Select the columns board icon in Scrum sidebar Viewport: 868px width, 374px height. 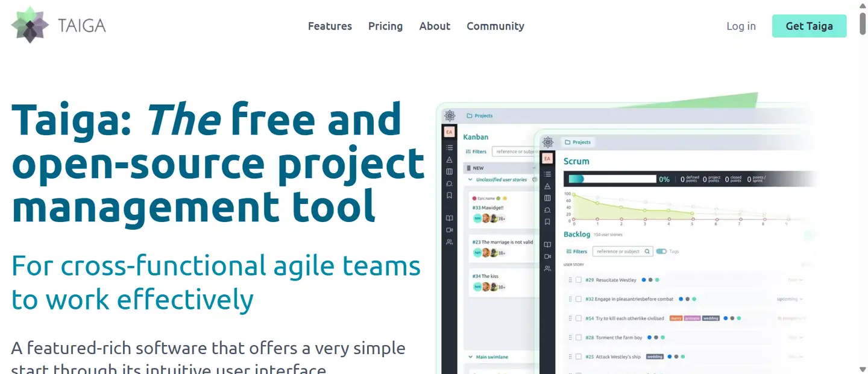click(x=547, y=198)
